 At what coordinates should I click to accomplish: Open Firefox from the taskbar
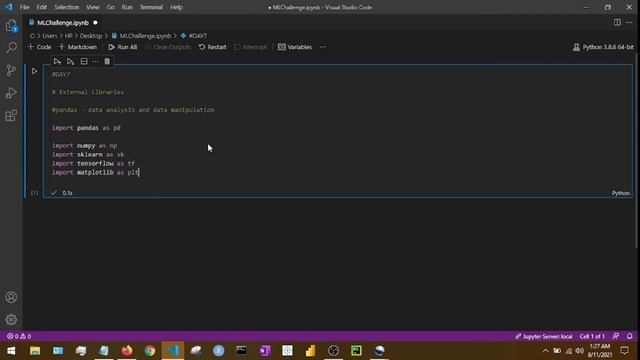(x=127, y=351)
